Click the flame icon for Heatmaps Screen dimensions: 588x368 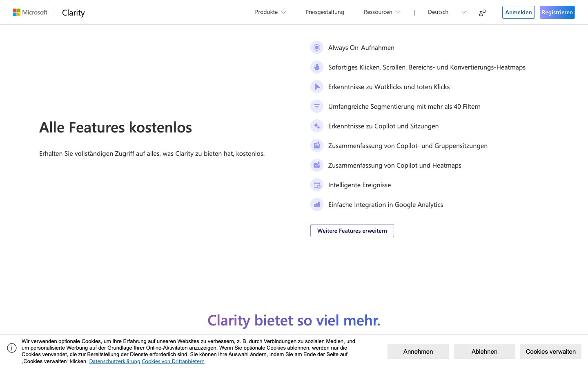[x=317, y=67]
